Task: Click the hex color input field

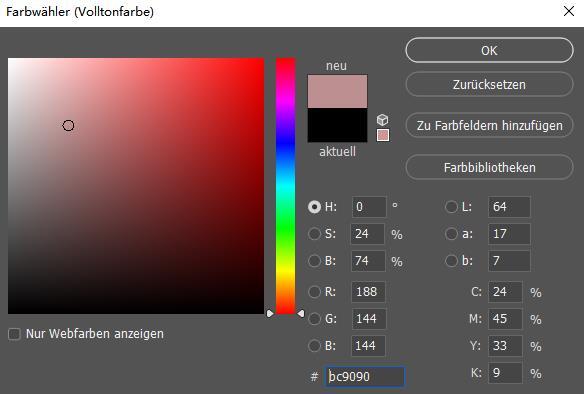Action: coord(365,376)
